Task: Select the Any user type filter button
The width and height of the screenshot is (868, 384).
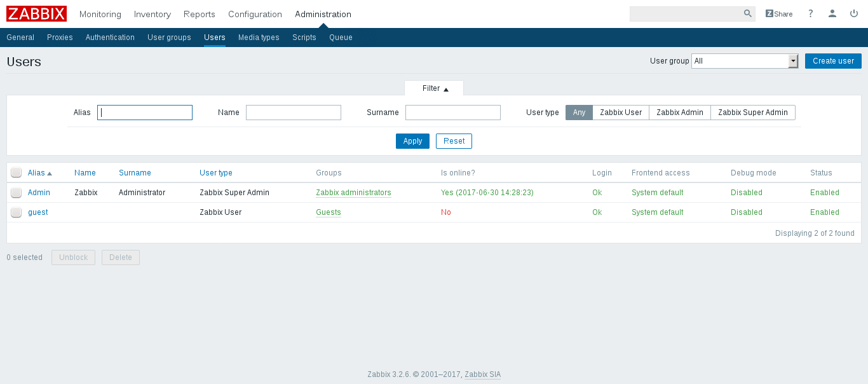Action: point(579,112)
